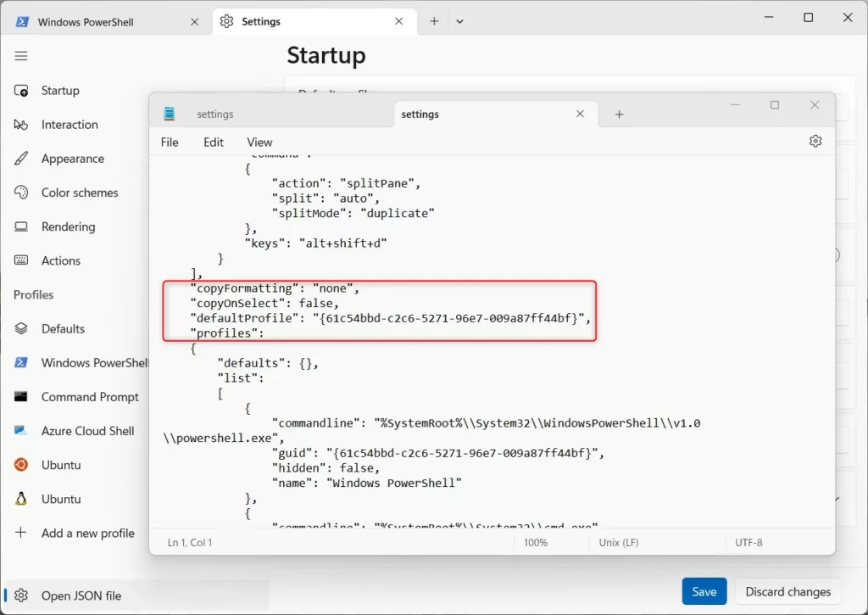
Task: Open the File menu in Notepad
Action: pos(170,143)
